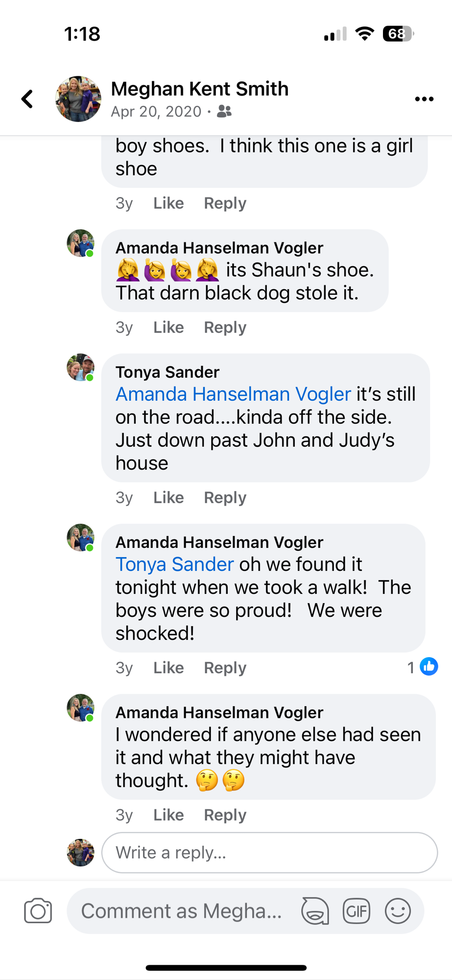452x980 pixels.
Task: Tap the camera icon to attach photo
Action: point(38,911)
